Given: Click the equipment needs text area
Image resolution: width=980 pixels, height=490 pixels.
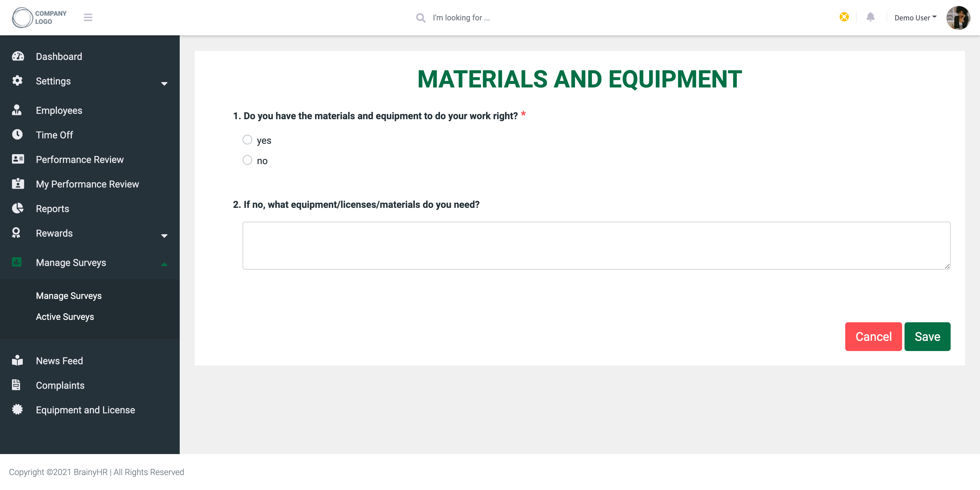Looking at the screenshot, I should pyautogui.click(x=596, y=245).
